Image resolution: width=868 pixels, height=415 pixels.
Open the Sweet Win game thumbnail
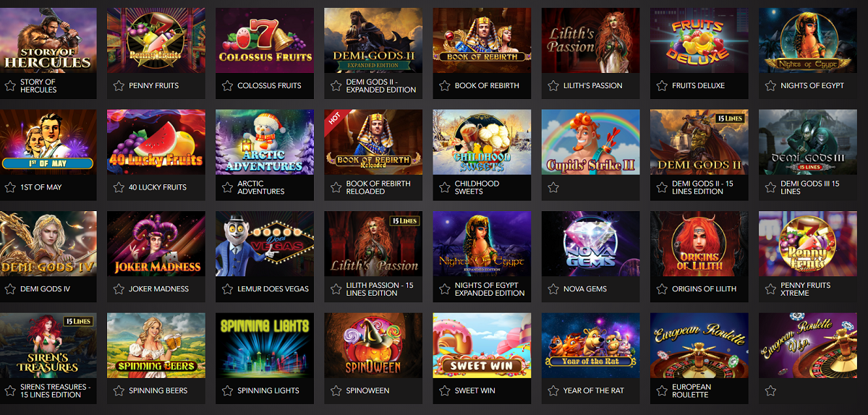click(482, 346)
